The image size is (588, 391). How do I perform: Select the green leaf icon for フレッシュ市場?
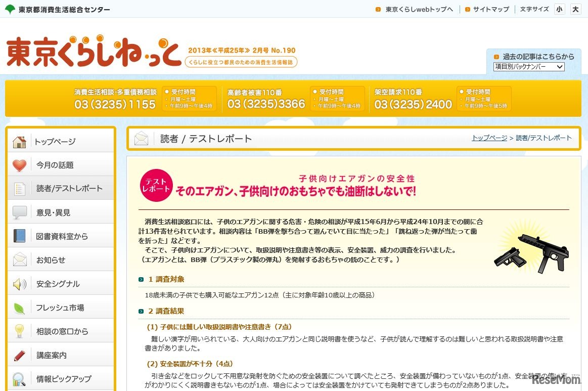coord(19,307)
